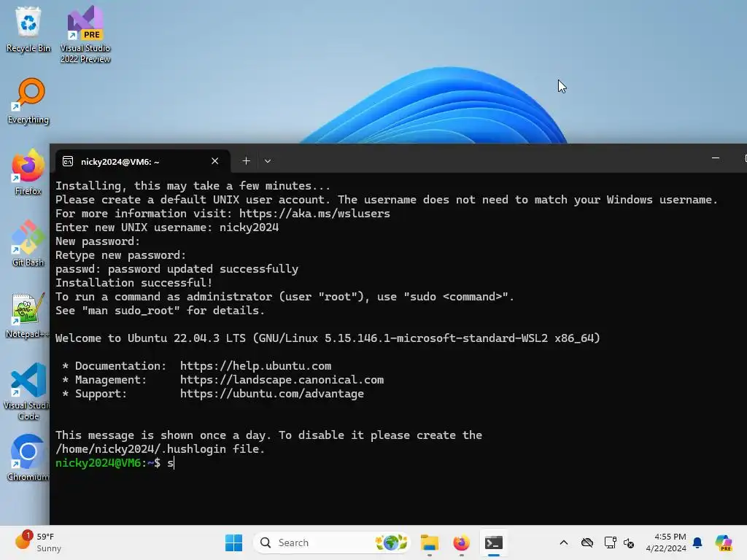
Task: Click the terminal tab's console icon
Action: (x=68, y=161)
